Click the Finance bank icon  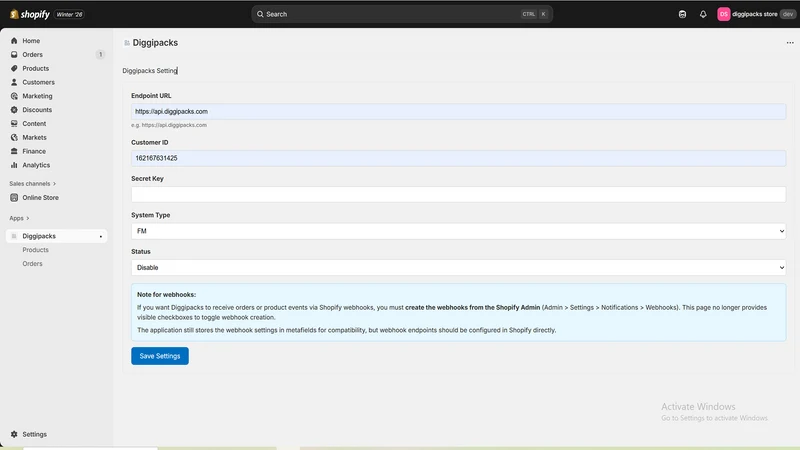(x=14, y=151)
